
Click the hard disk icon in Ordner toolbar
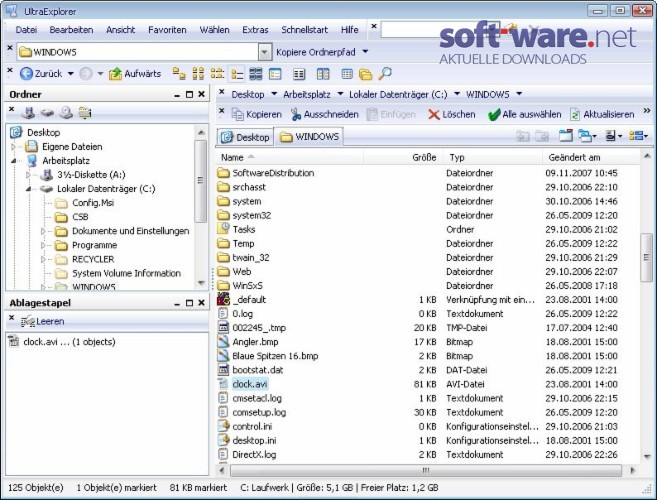pyautogui.click(x=47, y=113)
